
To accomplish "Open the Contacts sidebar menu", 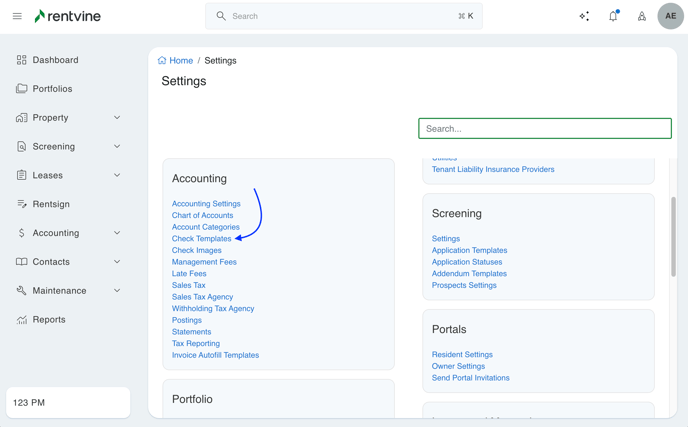I will 117,262.
